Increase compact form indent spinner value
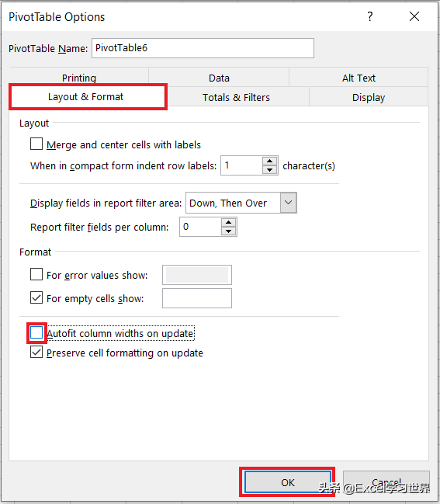Image resolution: width=440 pixels, height=504 pixels. (x=269, y=162)
